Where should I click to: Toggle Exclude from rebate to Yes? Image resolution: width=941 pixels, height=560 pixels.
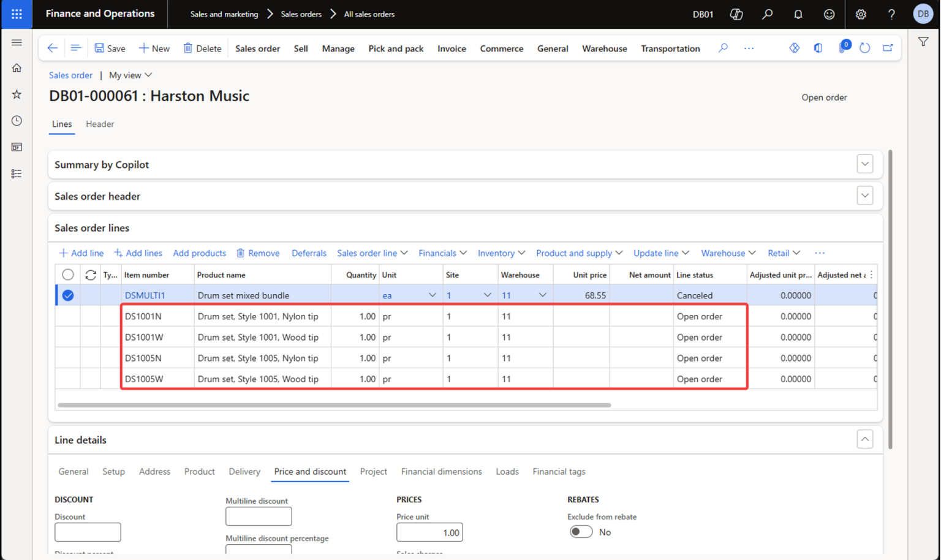coord(581,532)
